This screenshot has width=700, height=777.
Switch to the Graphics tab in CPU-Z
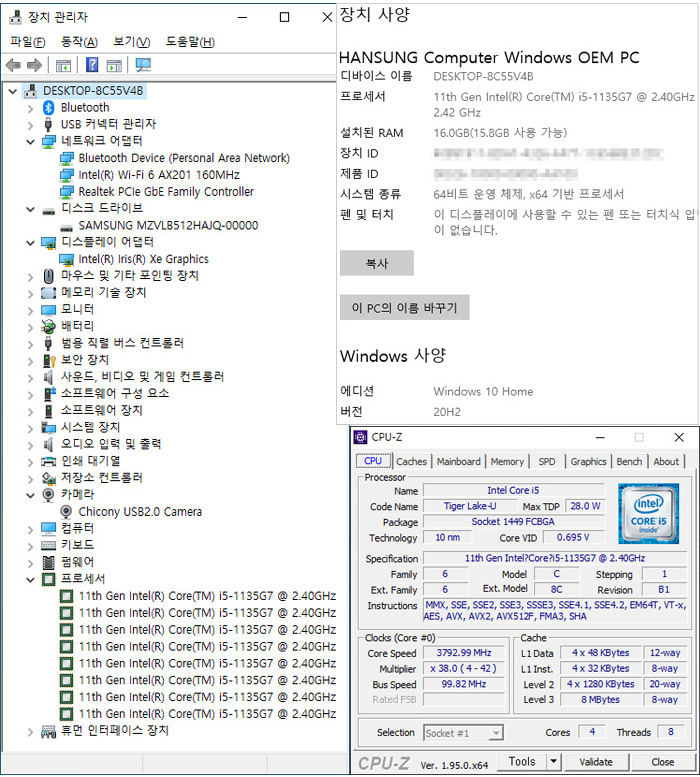[588, 462]
